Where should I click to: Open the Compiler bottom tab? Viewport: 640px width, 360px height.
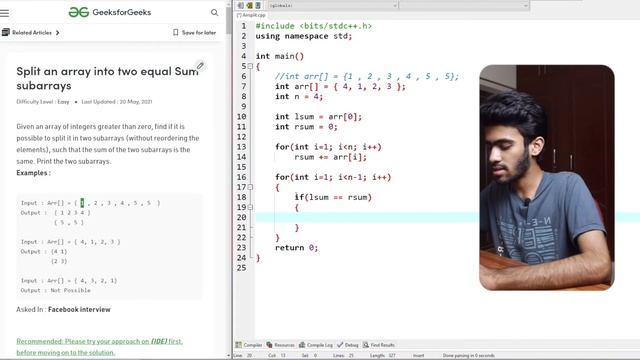point(249,345)
